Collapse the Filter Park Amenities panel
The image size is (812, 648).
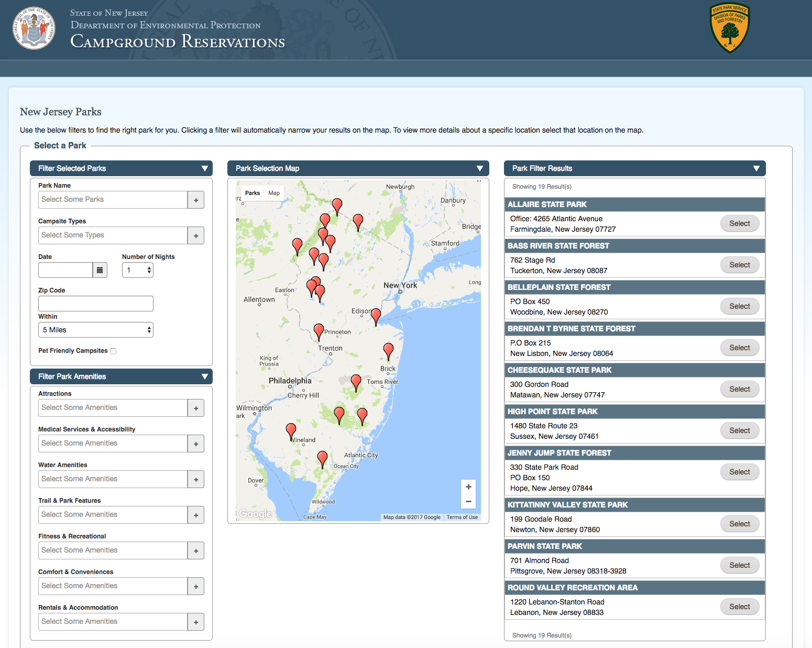[x=205, y=376]
